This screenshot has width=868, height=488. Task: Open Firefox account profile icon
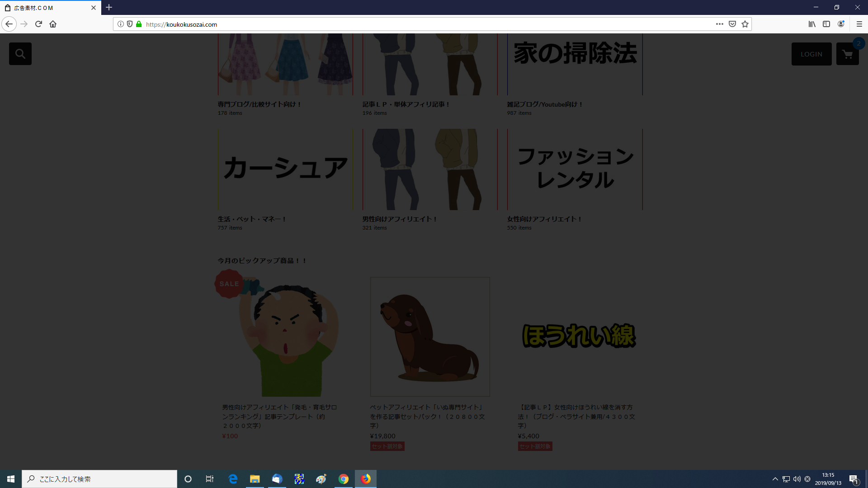[841, 24]
